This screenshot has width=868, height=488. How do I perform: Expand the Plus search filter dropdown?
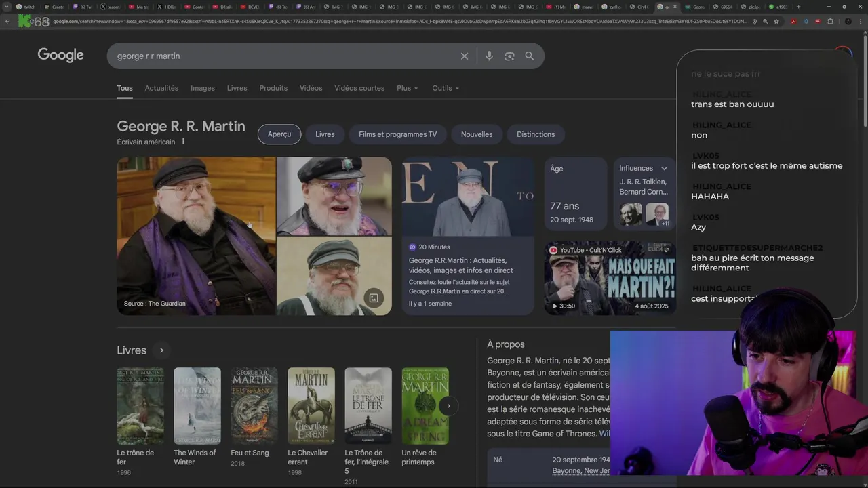click(407, 88)
